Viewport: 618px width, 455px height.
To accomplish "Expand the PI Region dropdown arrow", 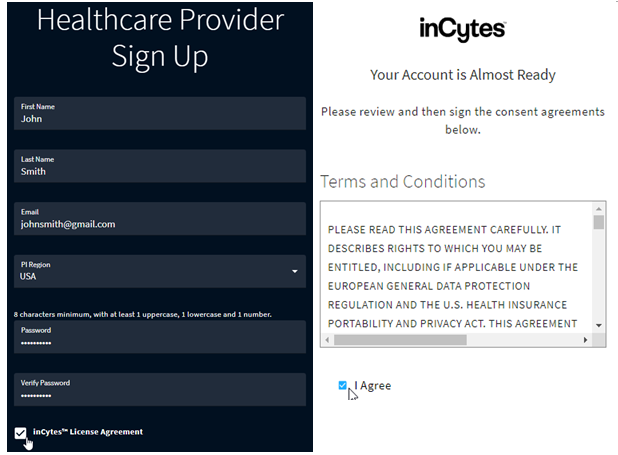I will pyautogui.click(x=294, y=271).
